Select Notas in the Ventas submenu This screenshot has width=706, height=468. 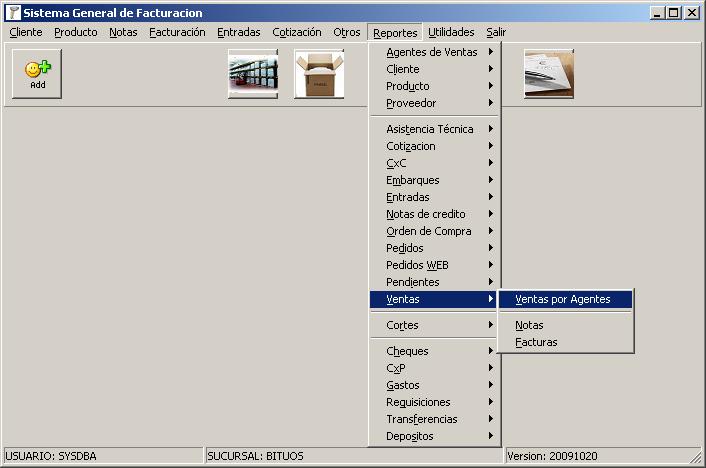click(x=566, y=325)
